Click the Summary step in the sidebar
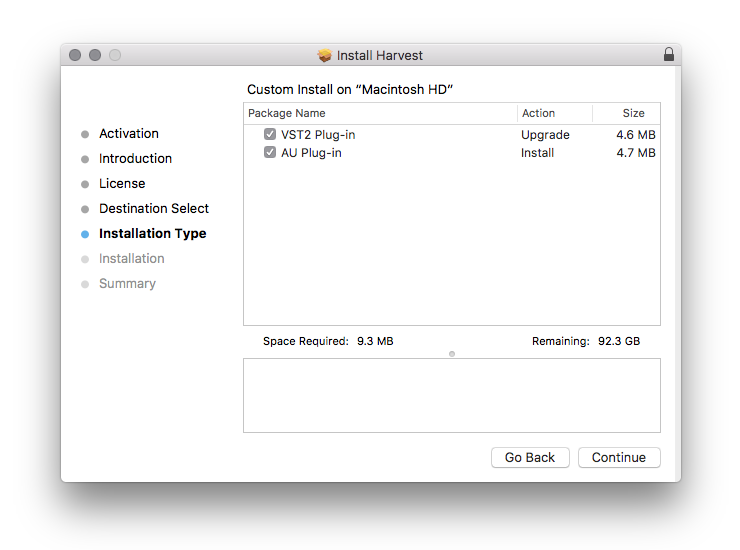The width and height of the screenshot is (740, 550). coord(127,284)
